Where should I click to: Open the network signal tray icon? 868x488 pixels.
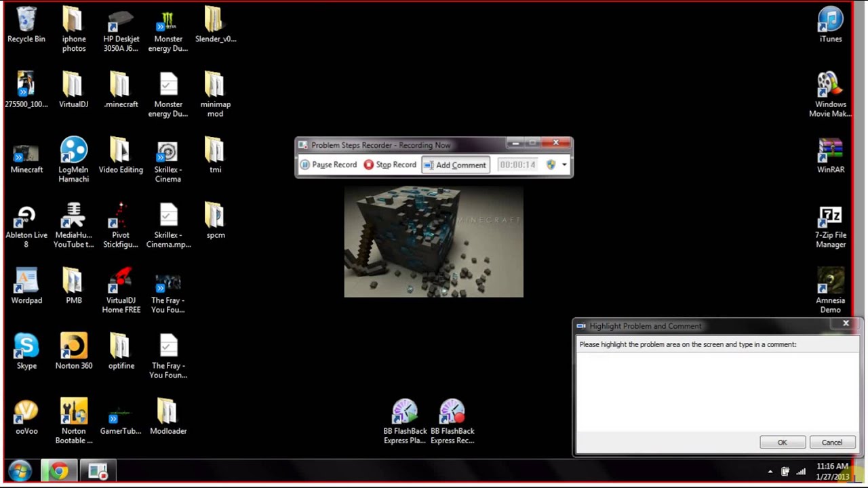click(x=801, y=471)
